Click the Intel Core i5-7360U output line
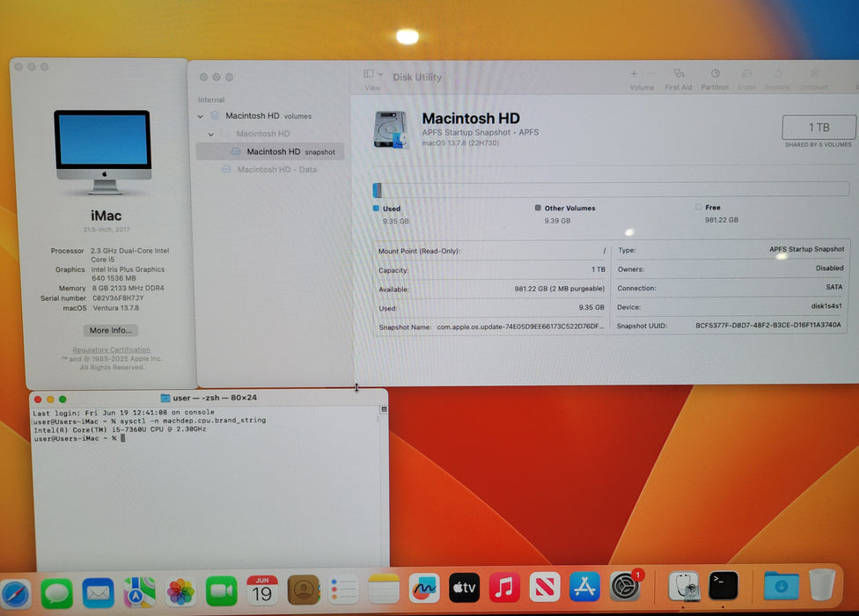The width and height of the screenshot is (859, 616). (x=120, y=429)
